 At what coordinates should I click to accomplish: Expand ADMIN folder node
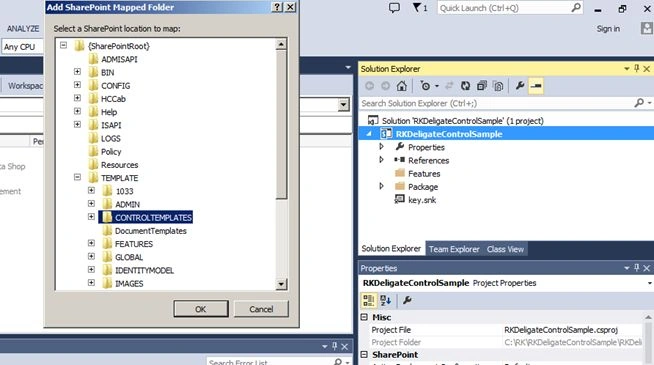coord(91,204)
